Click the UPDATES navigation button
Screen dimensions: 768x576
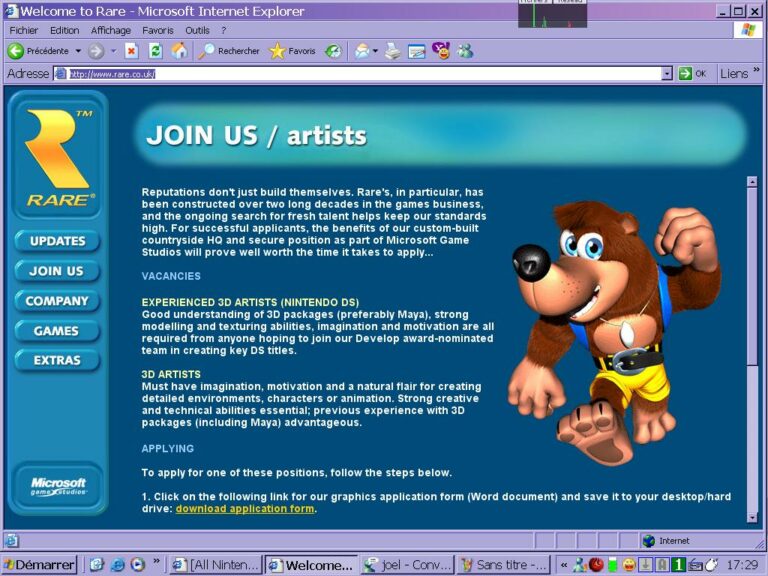tap(57, 241)
